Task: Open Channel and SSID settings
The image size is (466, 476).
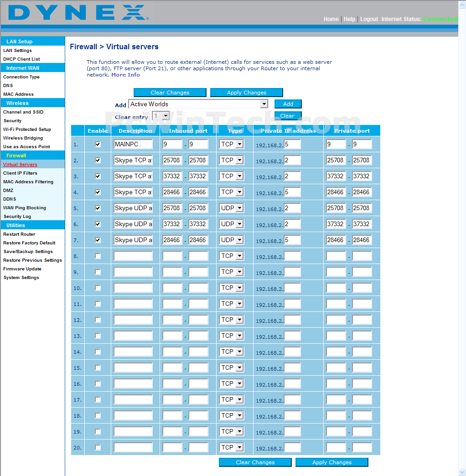Action: point(23,112)
